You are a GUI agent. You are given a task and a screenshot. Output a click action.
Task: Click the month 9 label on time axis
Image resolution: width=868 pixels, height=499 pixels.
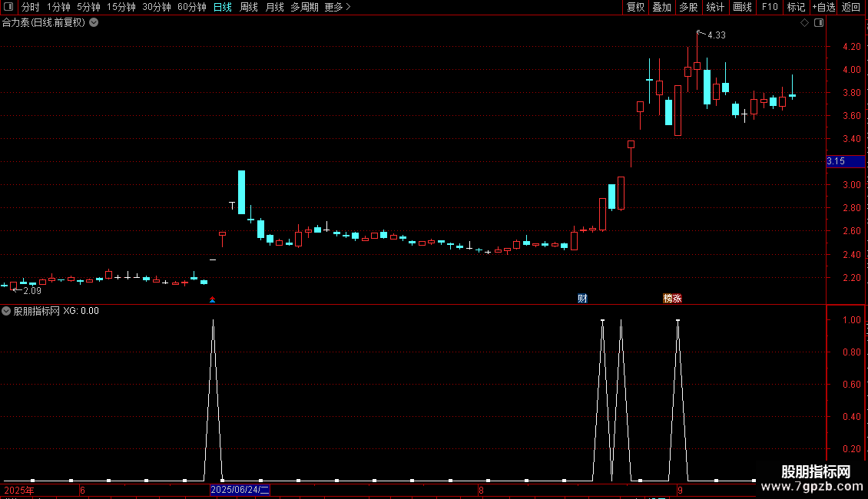point(680,490)
